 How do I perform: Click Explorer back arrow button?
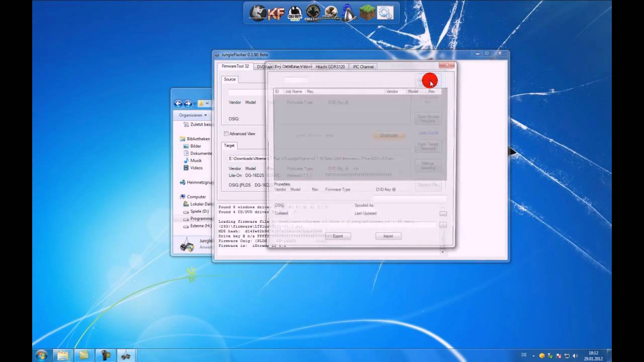[178, 104]
